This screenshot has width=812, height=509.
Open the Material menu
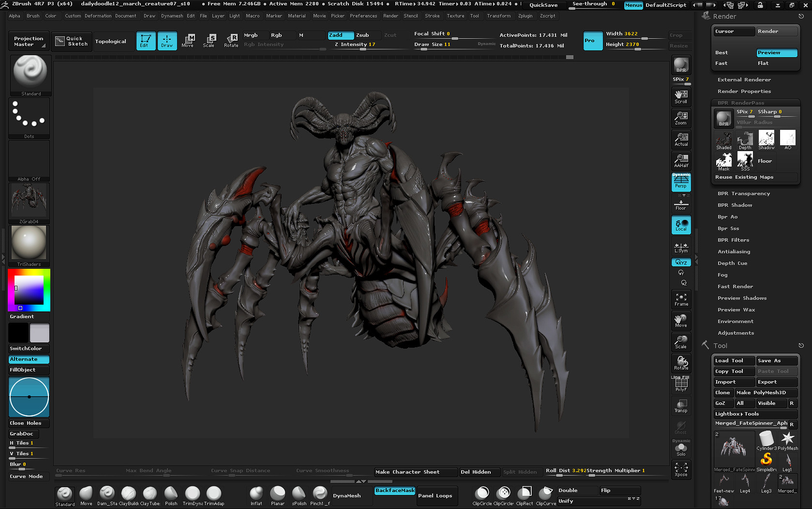tap(297, 16)
